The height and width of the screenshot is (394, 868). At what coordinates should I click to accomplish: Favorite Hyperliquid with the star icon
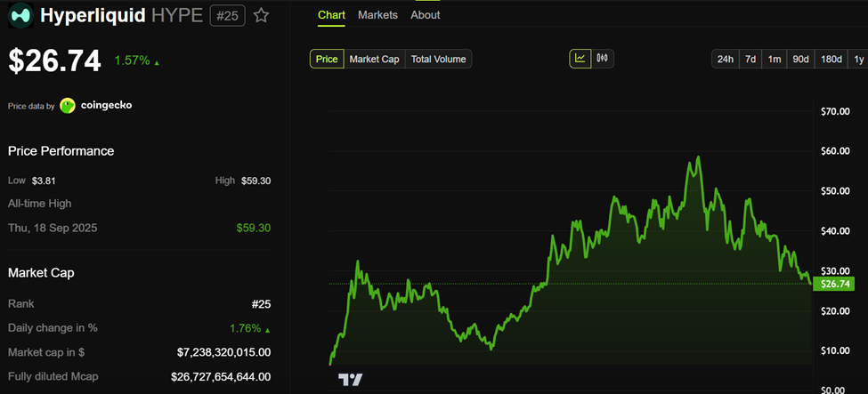261,15
